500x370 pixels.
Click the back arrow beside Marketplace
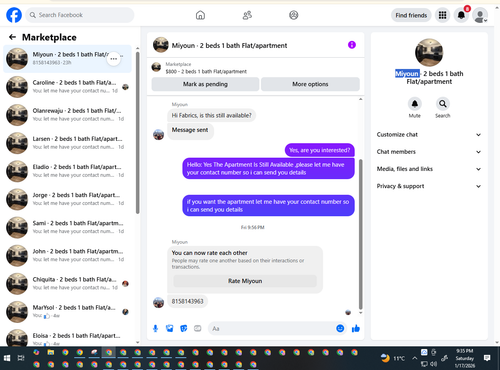tap(13, 37)
